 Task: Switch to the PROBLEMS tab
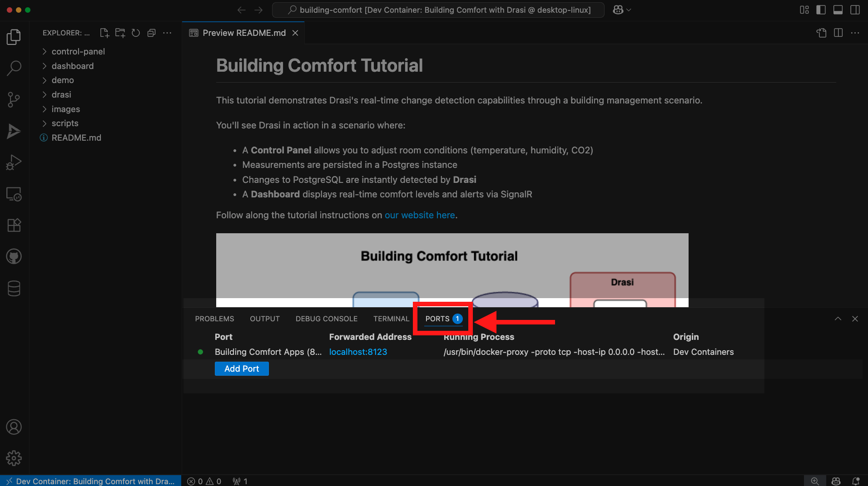[214, 319]
